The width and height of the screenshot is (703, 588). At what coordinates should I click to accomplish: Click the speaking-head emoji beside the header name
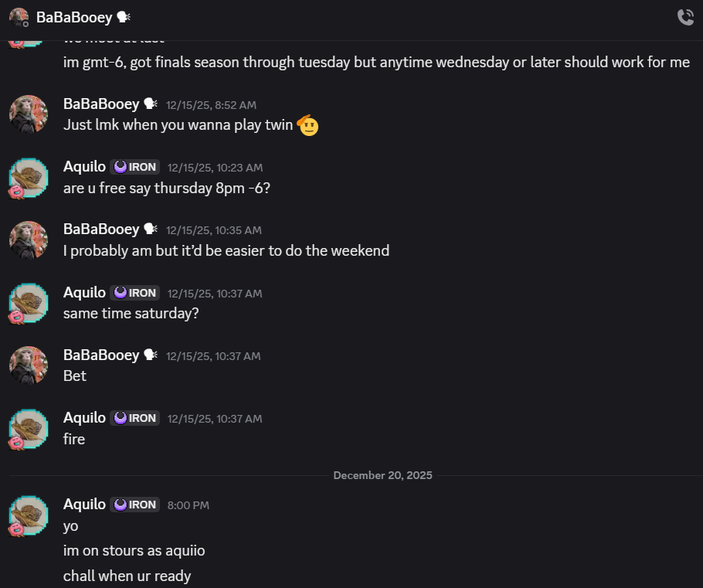pyautogui.click(x=124, y=17)
